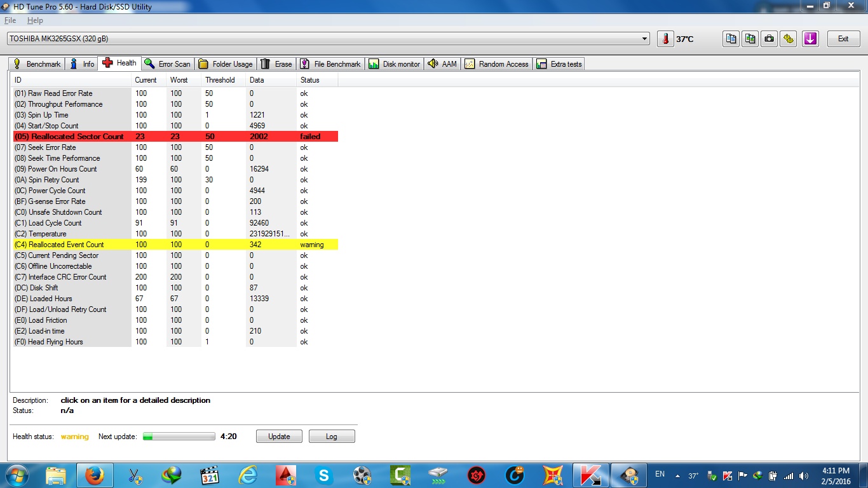Switch to the Disk monitor tab

394,64
